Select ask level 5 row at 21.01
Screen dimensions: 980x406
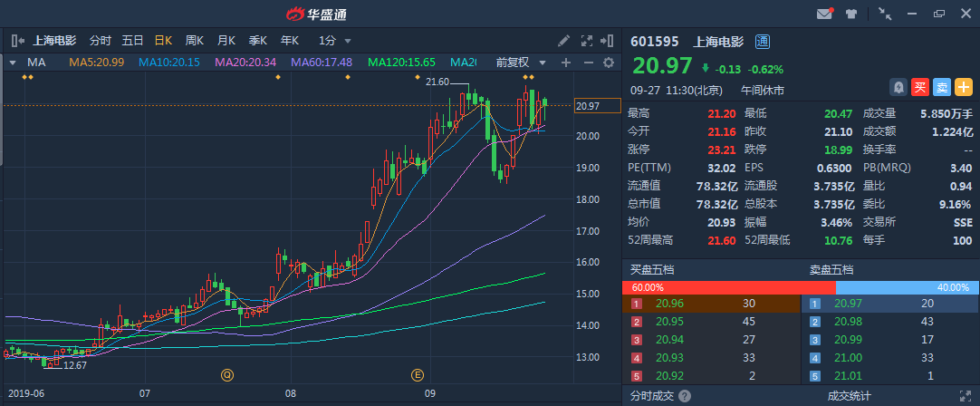click(890, 377)
